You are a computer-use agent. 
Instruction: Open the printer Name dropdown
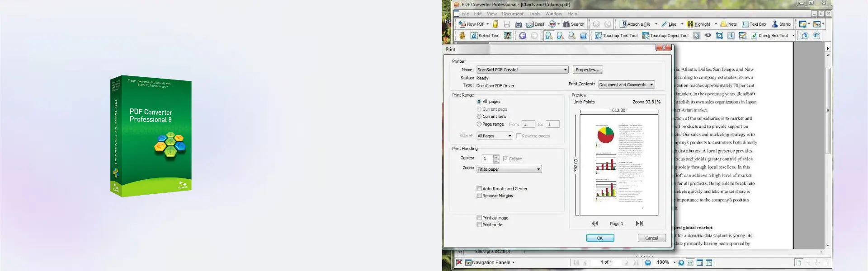pyautogui.click(x=522, y=70)
